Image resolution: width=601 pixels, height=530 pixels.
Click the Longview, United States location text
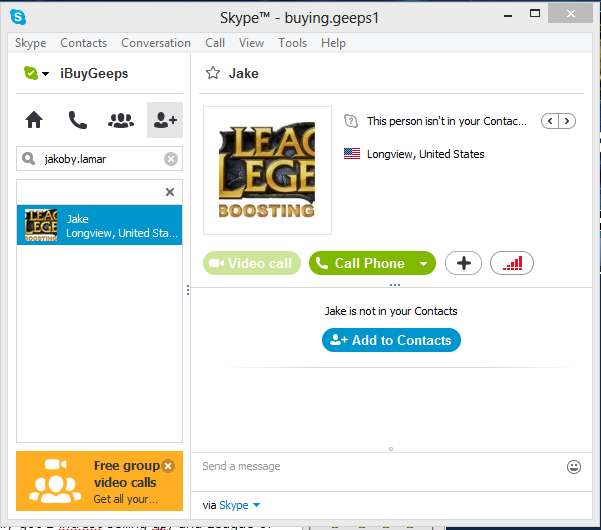(x=425, y=154)
